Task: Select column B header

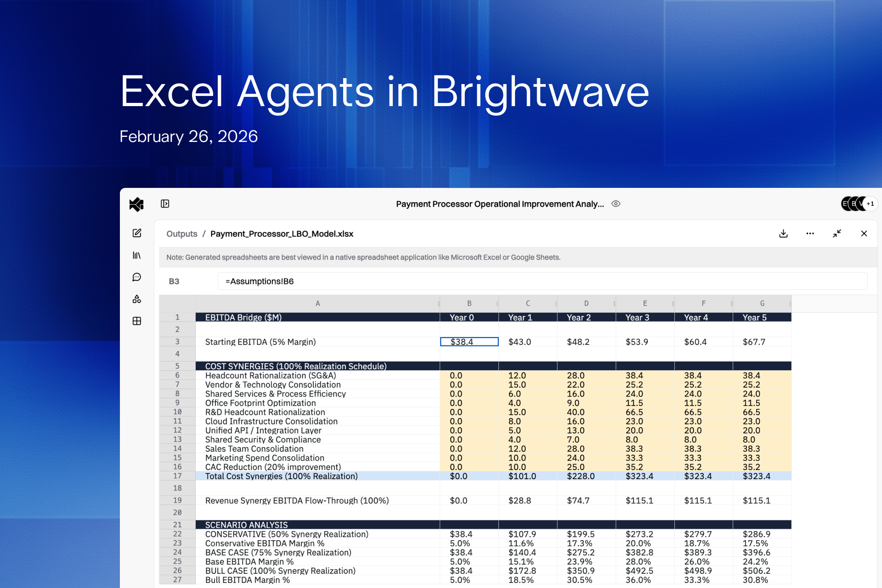Action: pos(469,303)
